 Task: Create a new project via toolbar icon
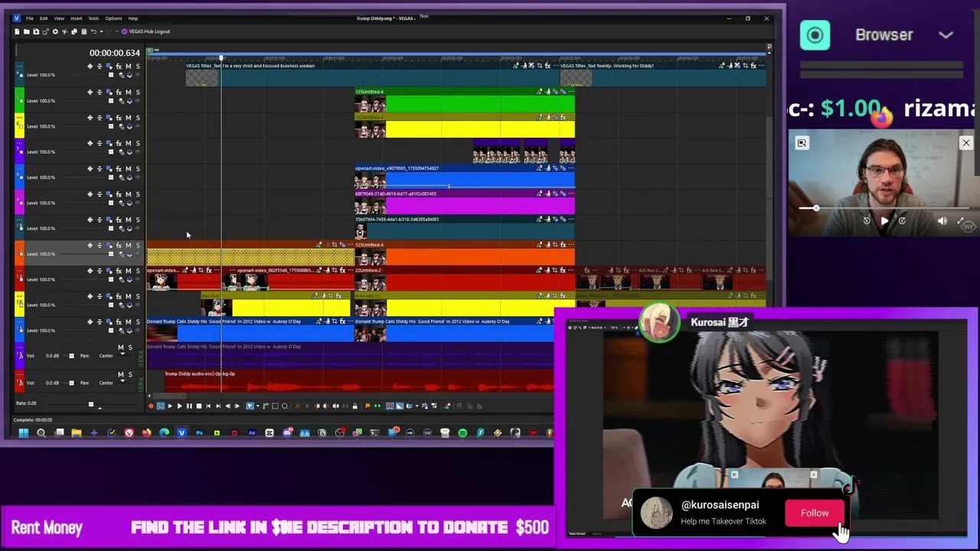17,31
